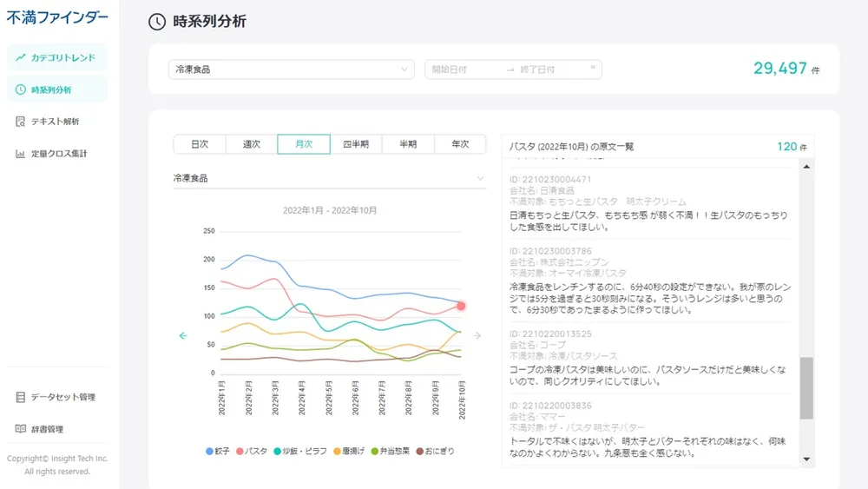Click the 29,497 件 total count
The image size is (868, 489).
[786, 69]
